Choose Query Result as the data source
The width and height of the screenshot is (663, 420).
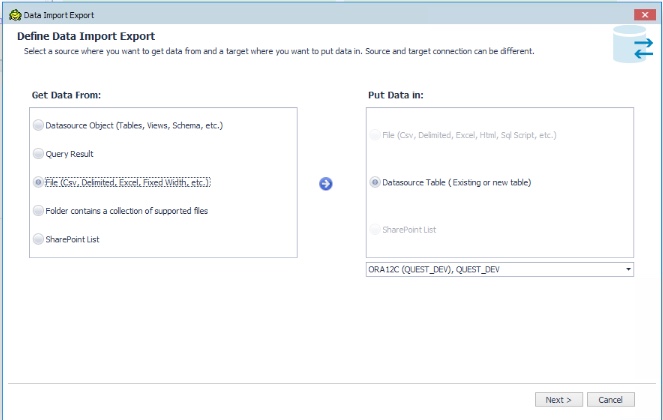click(38, 154)
